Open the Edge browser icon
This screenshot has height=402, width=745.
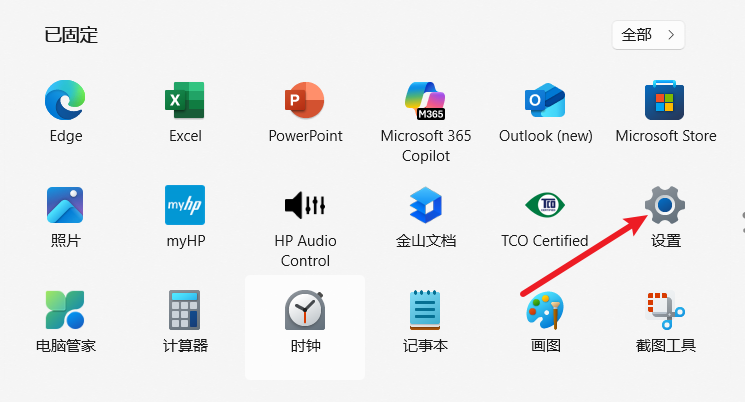coord(65,100)
